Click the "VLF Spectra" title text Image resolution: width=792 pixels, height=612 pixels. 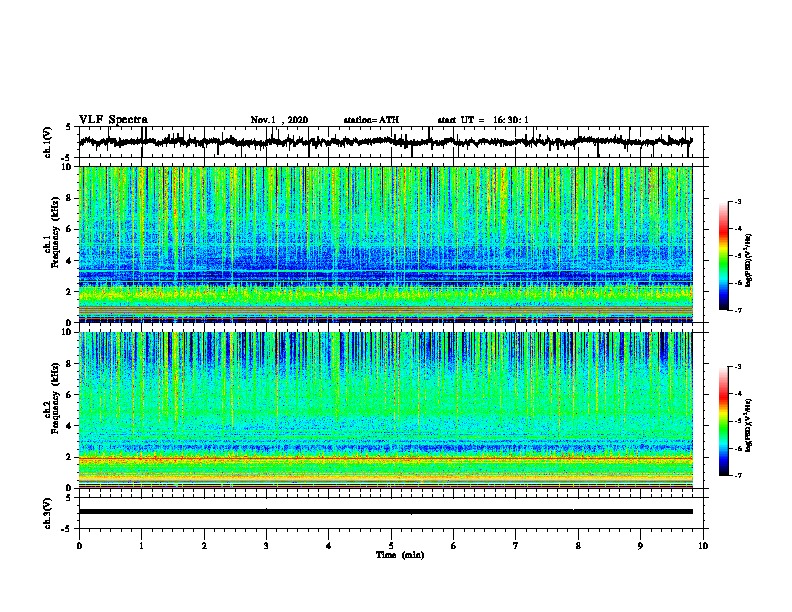113,120
